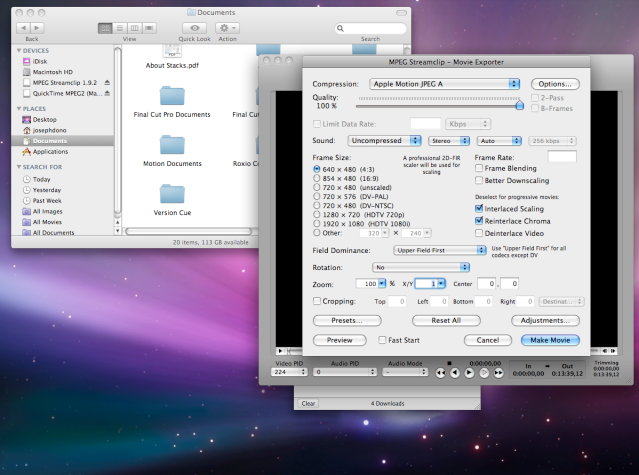Click the Preview button
Image resolution: width=639 pixels, height=475 pixels.
click(339, 340)
